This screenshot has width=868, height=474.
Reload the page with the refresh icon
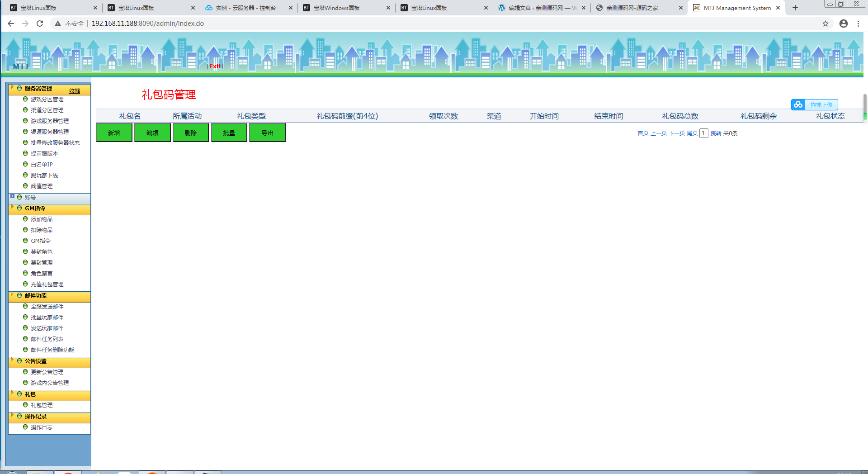tap(40, 24)
